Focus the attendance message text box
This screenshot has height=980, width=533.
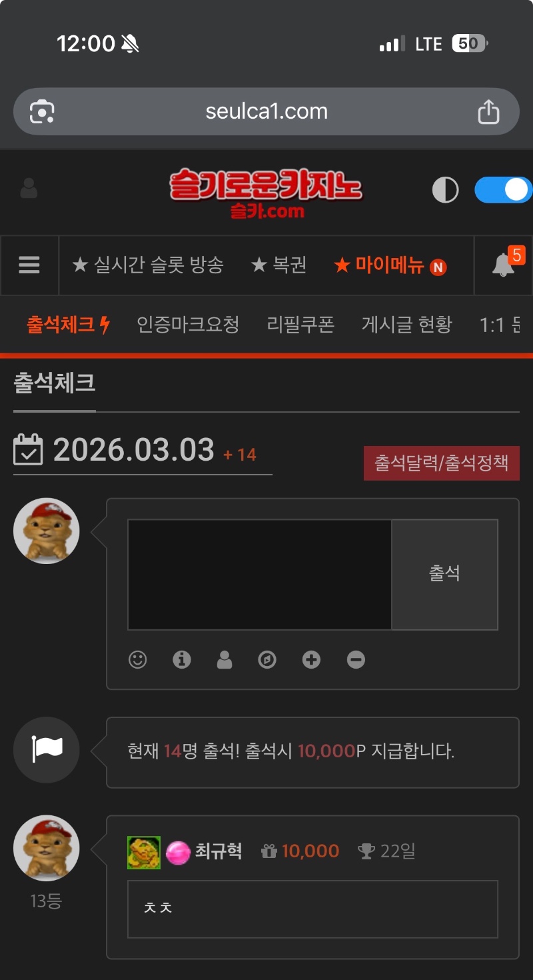tap(259, 574)
